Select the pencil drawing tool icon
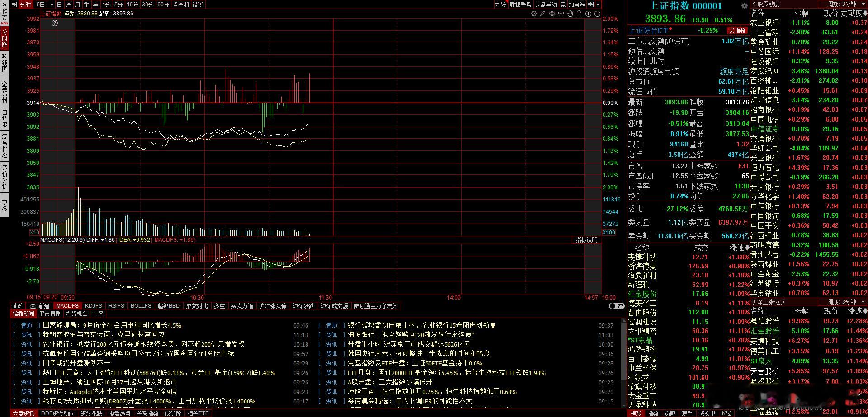 [543, 14]
